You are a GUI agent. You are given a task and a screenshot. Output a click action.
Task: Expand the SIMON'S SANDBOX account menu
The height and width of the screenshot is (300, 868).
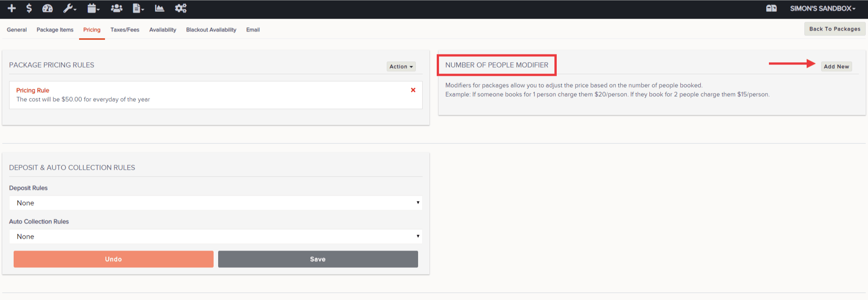coord(823,8)
